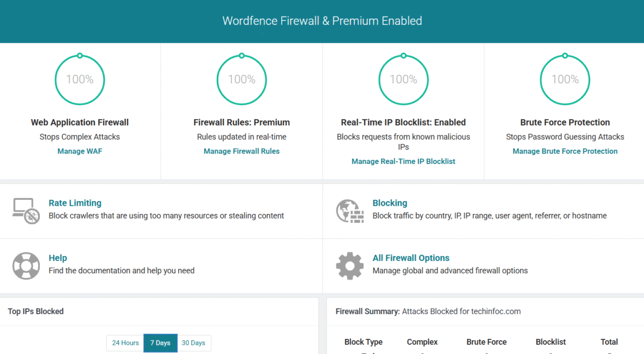This screenshot has height=354, width=644.
Task: Open the Manage WAF link
Action: click(79, 151)
